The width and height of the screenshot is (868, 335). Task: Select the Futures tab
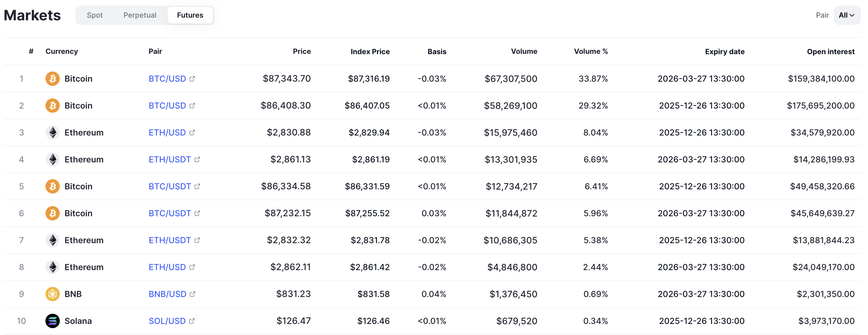[190, 15]
